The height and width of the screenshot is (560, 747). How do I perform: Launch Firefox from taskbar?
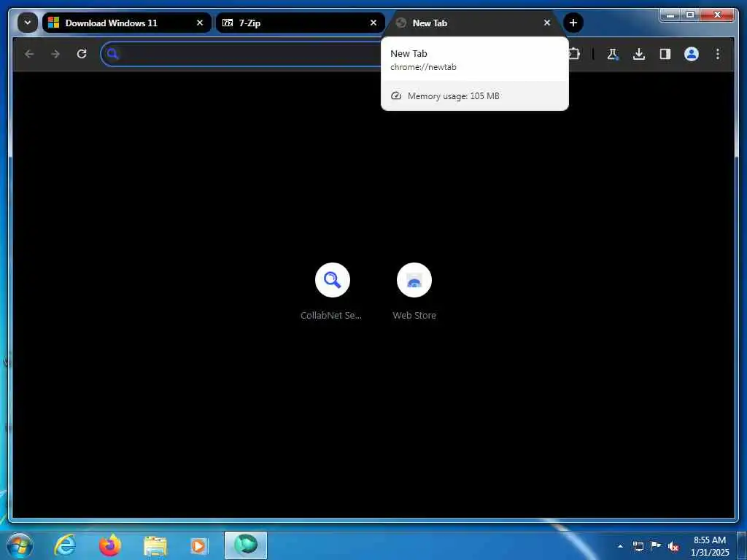pos(110,545)
